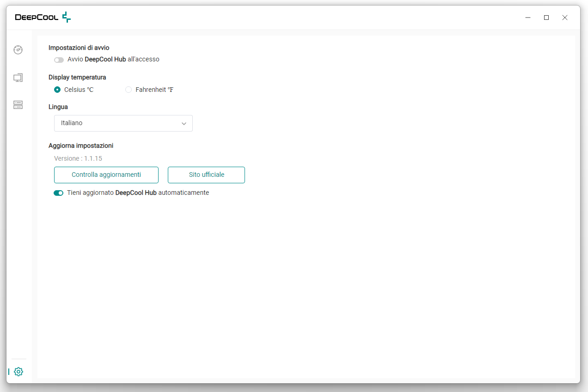Open the settings gear page
Screen dimensions: 588x392
pyautogui.click(x=18, y=372)
